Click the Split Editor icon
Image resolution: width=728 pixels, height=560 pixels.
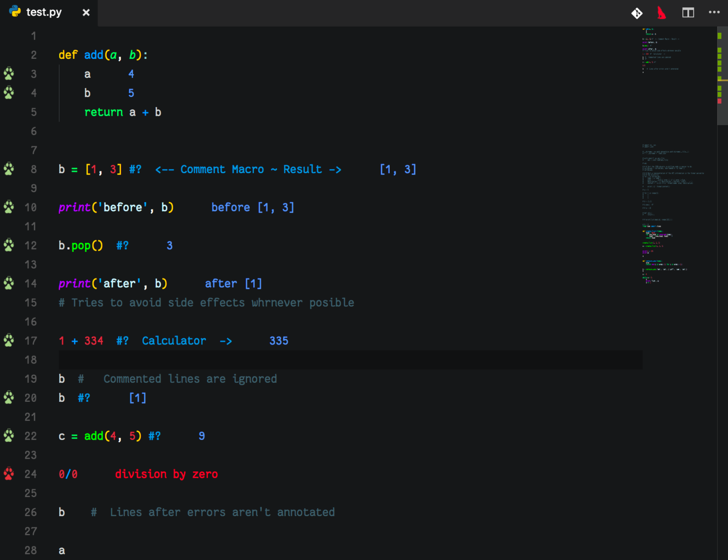(688, 13)
